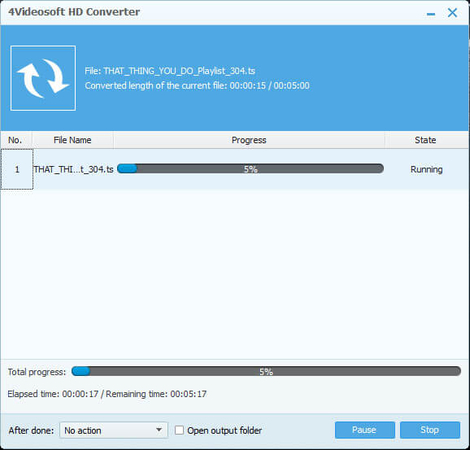
Task: Click the Elapsed time text
Action: point(53,394)
